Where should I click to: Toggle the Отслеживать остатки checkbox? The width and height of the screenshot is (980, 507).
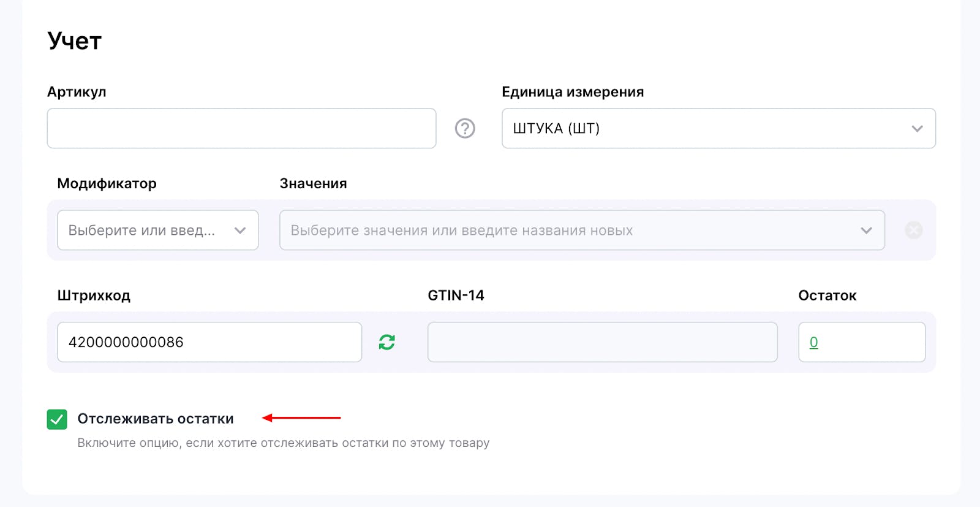coord(57,419)
